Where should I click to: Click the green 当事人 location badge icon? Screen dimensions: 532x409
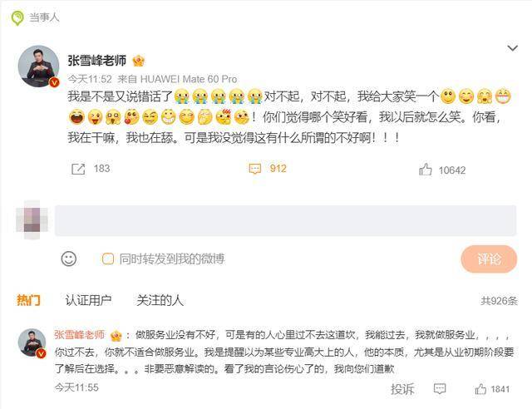(17, 17)
